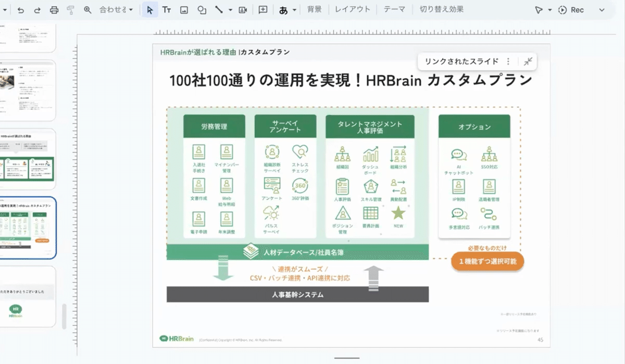This screenshot has width=625, height=364.
Task: Click the redo arrow icon
Action: pos(37,10)
